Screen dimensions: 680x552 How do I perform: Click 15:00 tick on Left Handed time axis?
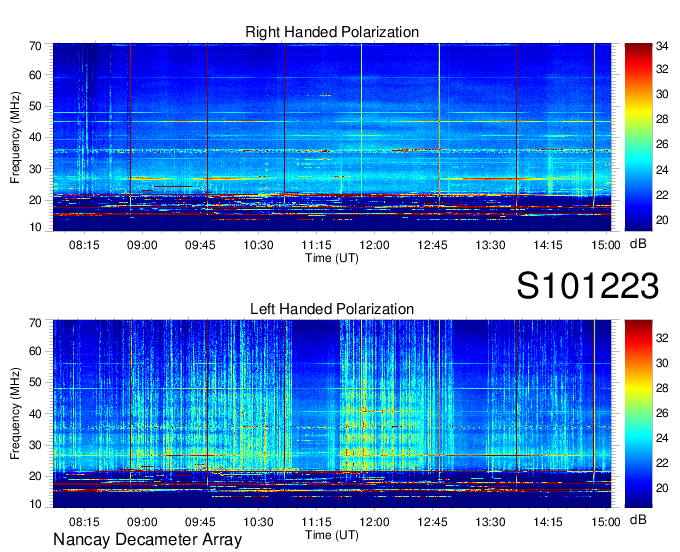[606, 522]
